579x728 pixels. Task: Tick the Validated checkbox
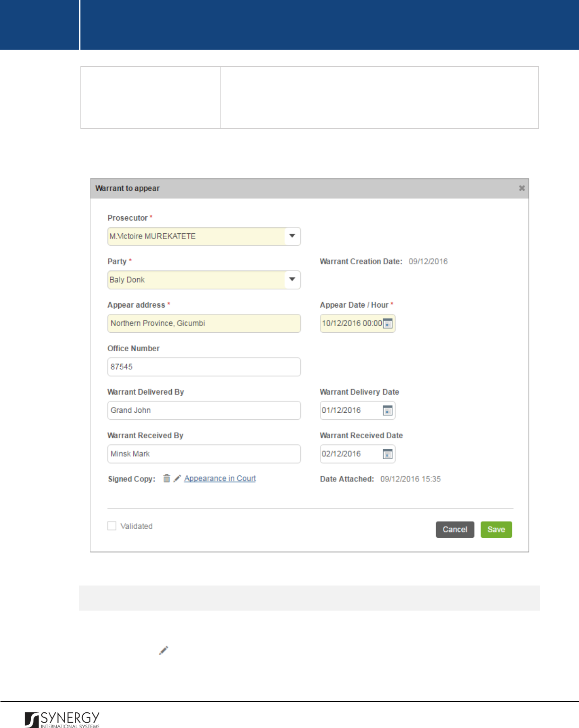click(112, 526)
